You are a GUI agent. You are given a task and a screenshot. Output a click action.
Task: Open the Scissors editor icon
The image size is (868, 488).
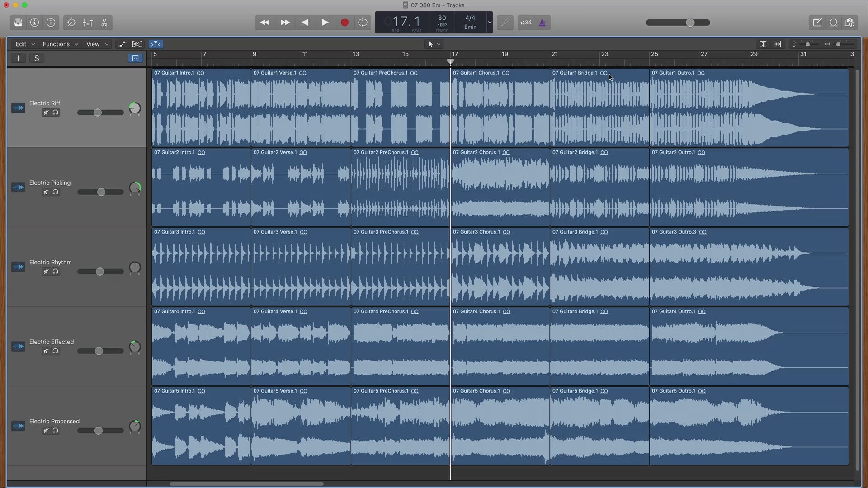click(104, 23)
